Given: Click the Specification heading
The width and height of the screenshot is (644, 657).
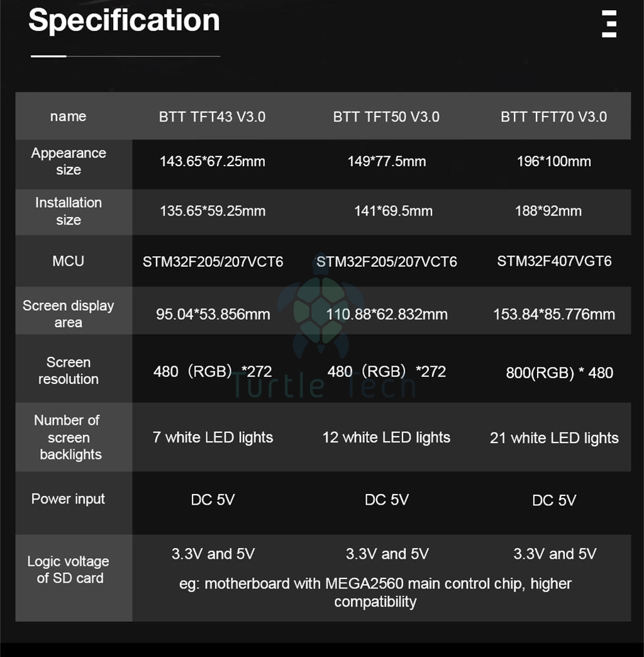Looking at the screenshot, I should click(124, 20).
